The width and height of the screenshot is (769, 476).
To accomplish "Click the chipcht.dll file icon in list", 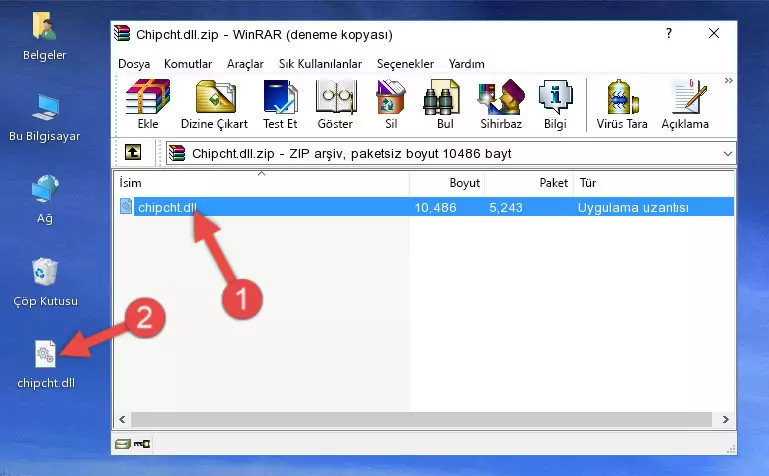I will pos(126,206).
